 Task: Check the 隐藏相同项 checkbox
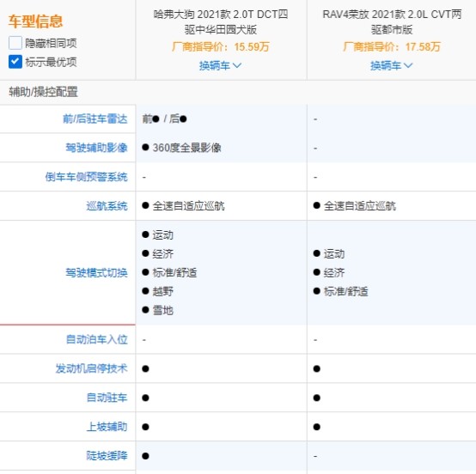coord(15,43)
